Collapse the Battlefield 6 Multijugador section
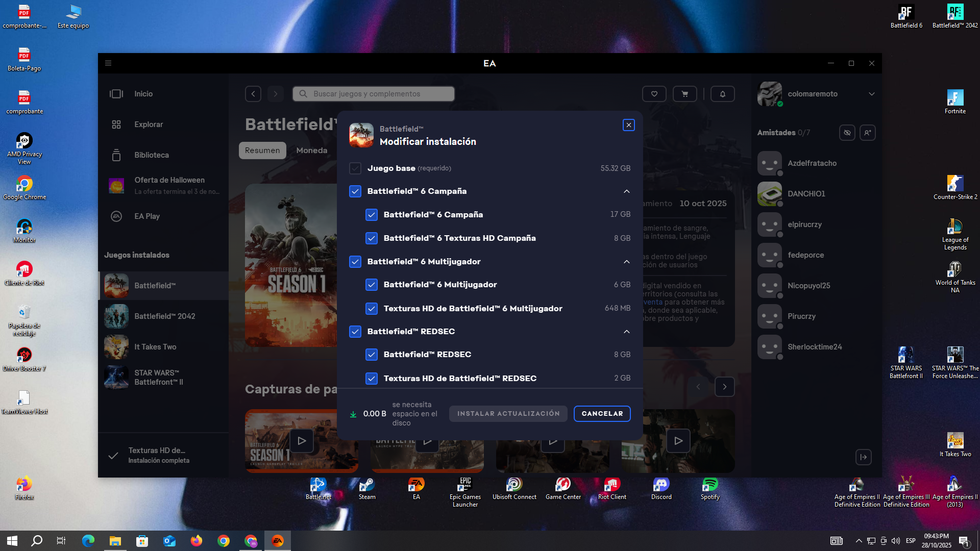The image size is (980, 551). (626, 262)
